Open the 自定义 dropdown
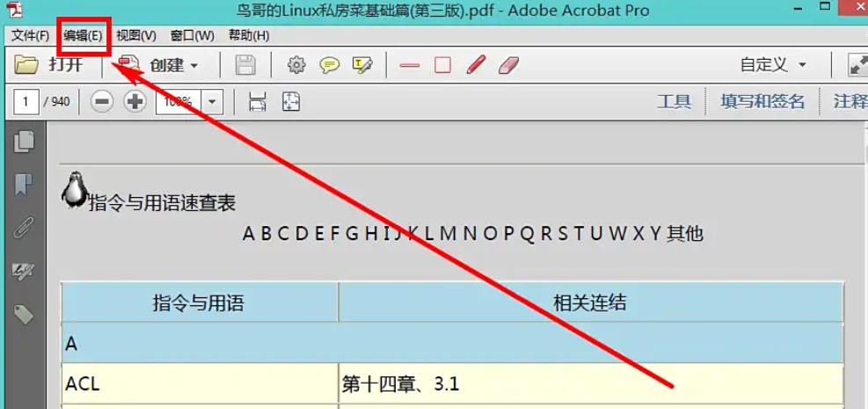 [x=773, y=65]
